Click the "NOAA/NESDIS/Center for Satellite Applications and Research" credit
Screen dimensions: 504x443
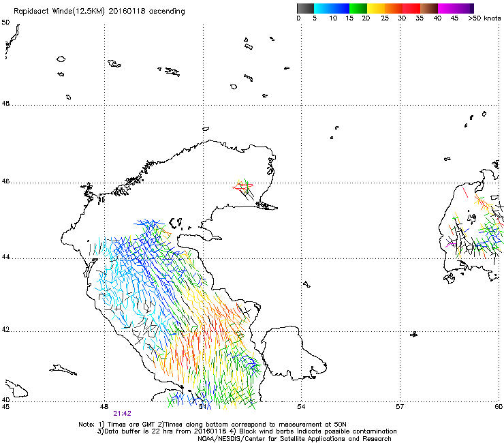click(x=294, y=439)
